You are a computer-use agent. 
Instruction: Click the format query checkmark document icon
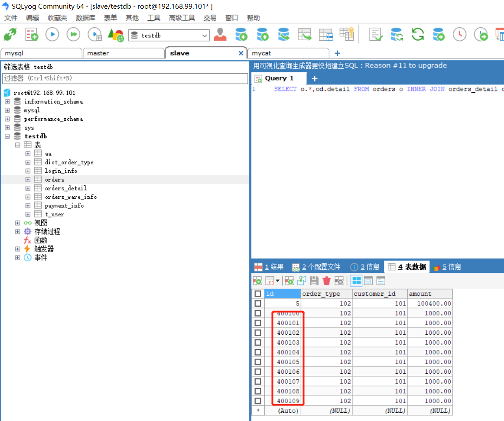pyautogui.click(x=376, y=34)
